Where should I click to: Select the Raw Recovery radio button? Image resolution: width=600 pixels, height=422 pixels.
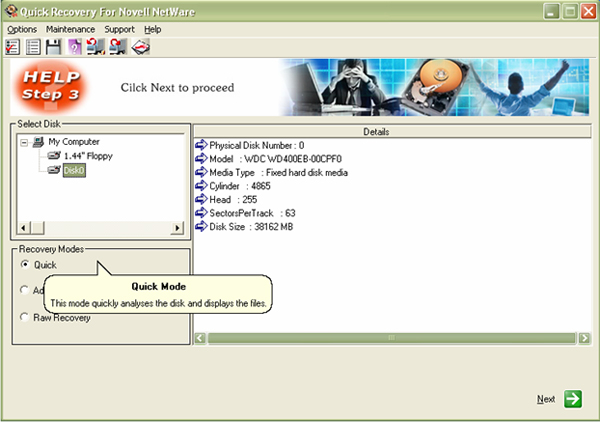(x=24, y=317)
